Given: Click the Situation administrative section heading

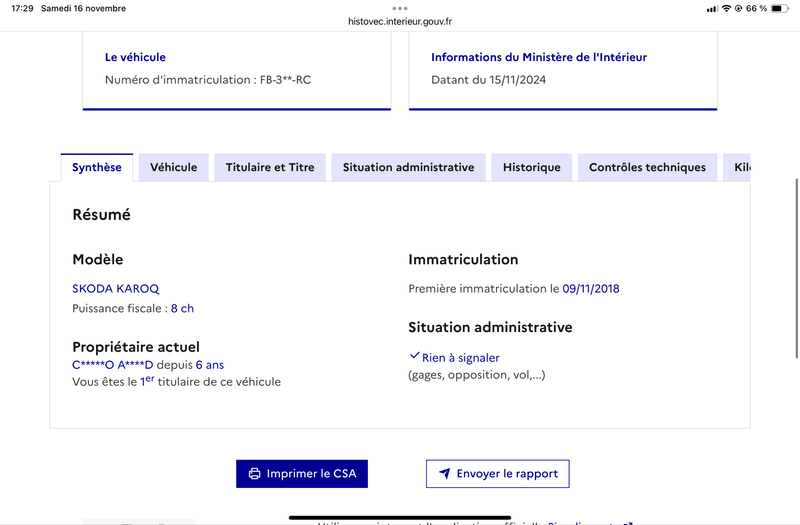Looking at the screenshot, I should point(490,327).
